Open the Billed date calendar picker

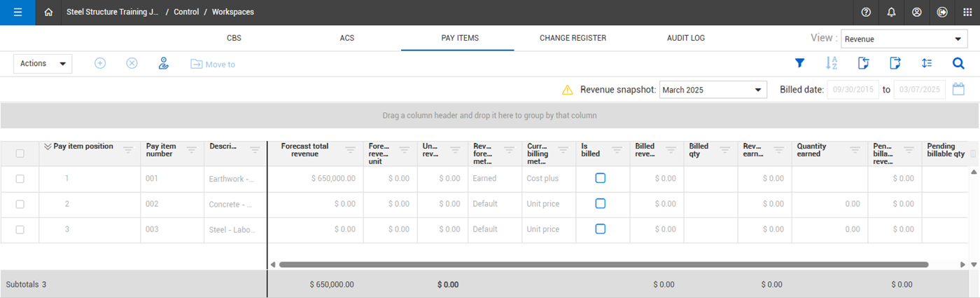959,90
